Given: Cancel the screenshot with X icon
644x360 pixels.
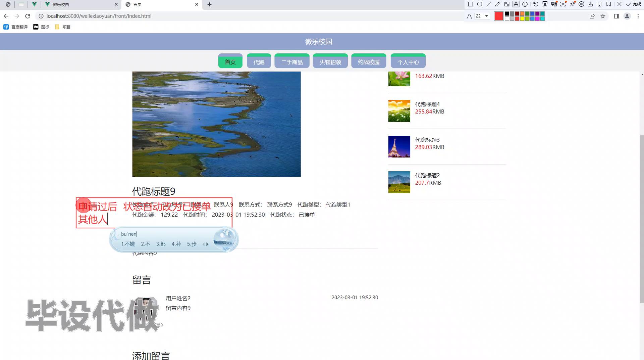Looking at the screenshot, I should pos(619,4).
